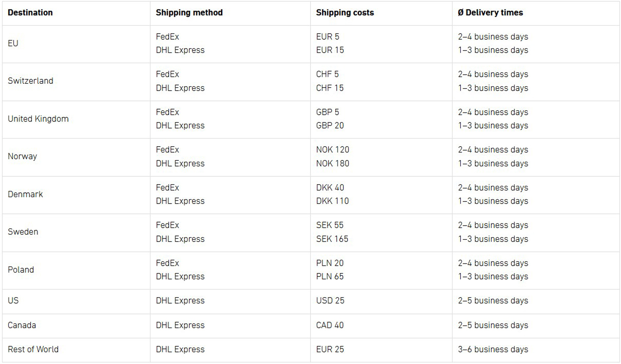The width and height of the screenshot is (621, 364).
Task: Select the CHF 15 shipping cost
Action: (x=329, y=88)
